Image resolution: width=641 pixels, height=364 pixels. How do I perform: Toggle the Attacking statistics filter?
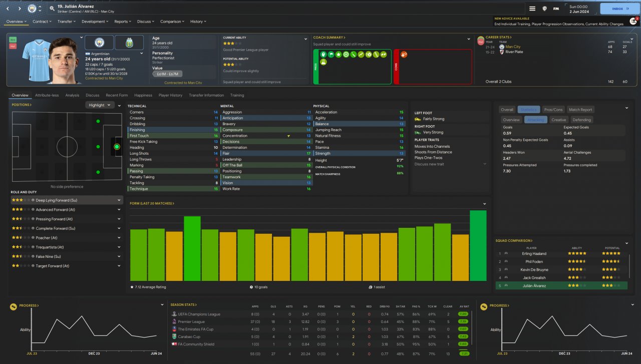coord(535,120)
